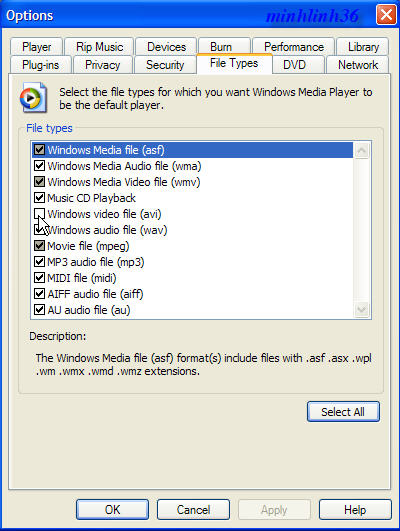400x531 pixels.
Task: Uncheck MP3 audio file (mp3) checkbox
Action: click(39, 262)
